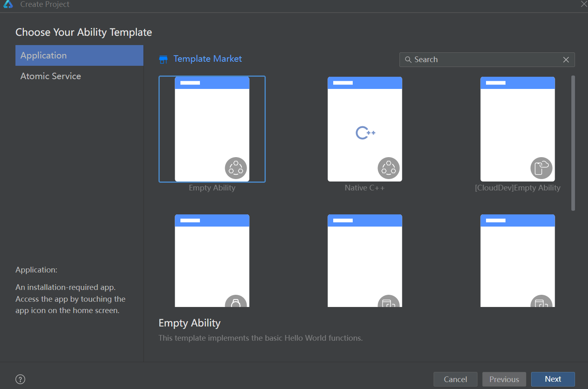Click the device badge icon on Empty Ability card
Viewport: 588px width, 389px height.
[x=236, y=168]
